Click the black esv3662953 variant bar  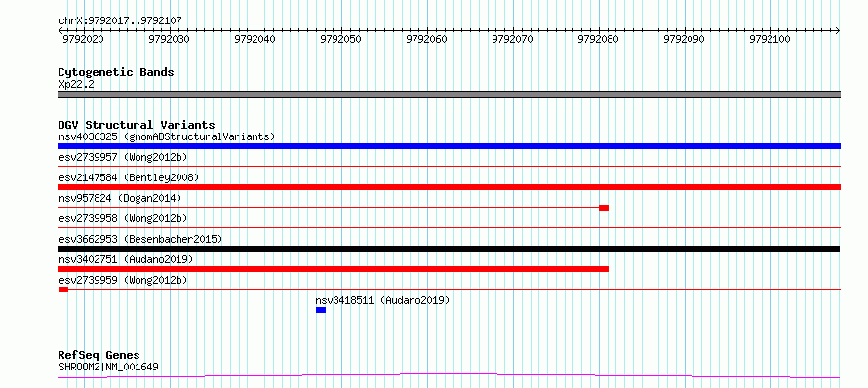coord(449,249)
